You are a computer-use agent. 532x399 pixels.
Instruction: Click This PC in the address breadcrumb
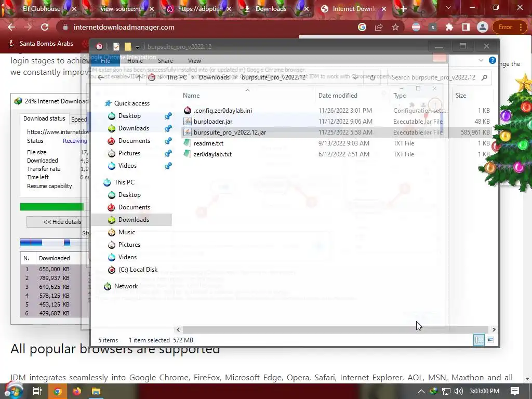[x=177, y=77]
